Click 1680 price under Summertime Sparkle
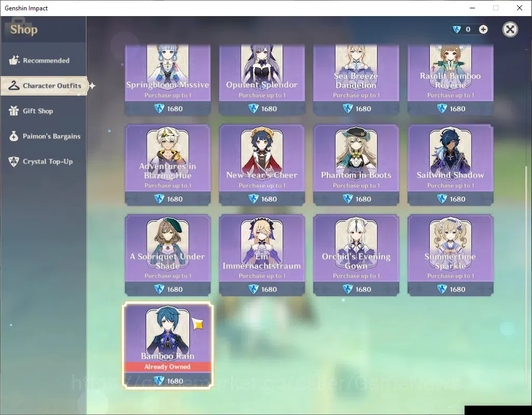 click(x=457, y=289)
